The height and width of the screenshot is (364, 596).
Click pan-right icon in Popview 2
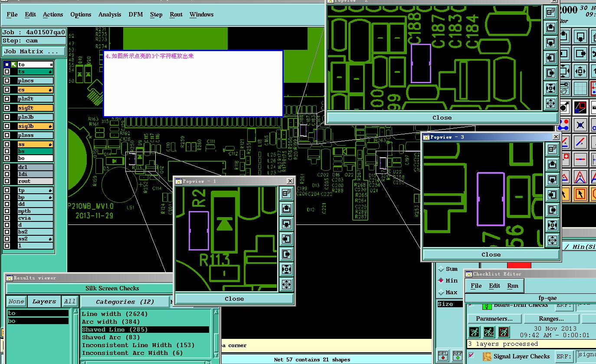(551, 73)
